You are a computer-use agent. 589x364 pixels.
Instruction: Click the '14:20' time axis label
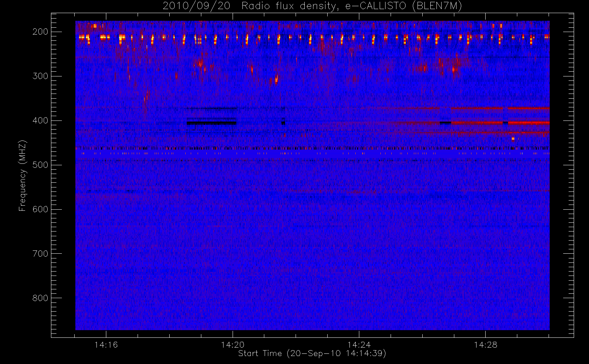(x=233, y=345)
